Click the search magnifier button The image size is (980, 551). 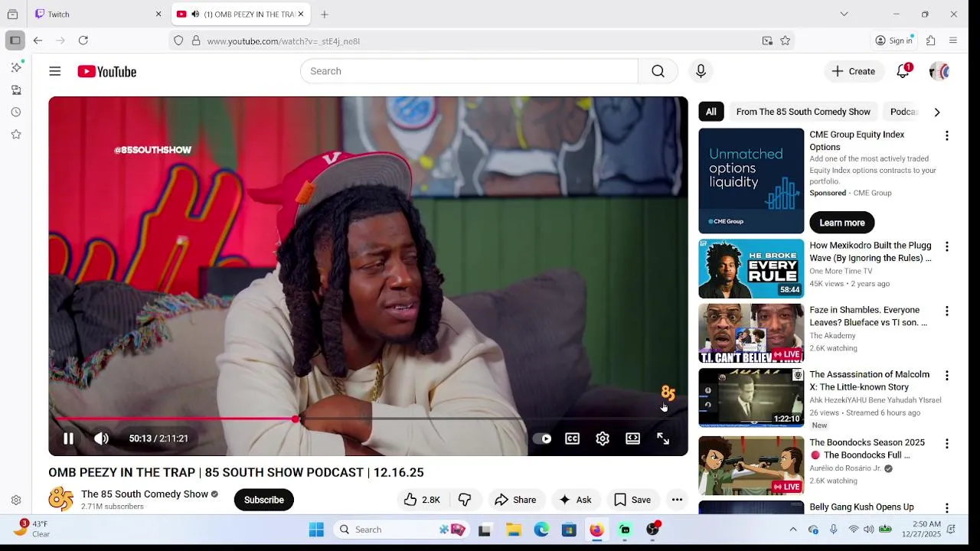point(658,71)
